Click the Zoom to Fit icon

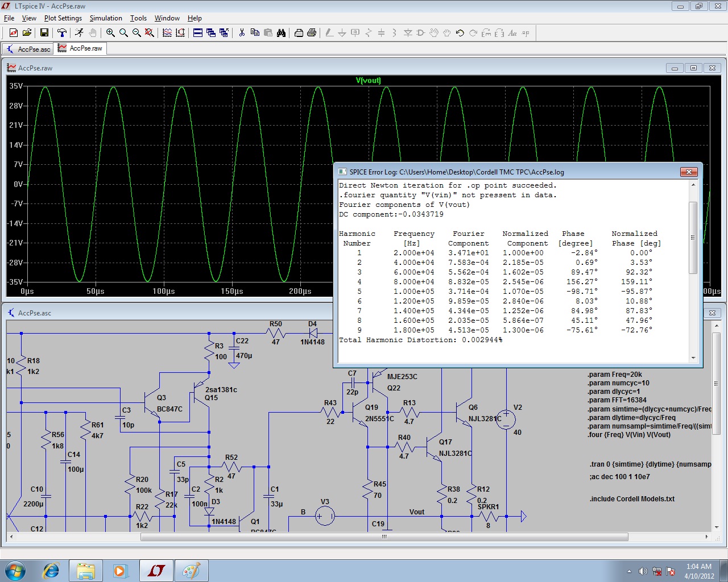point(150,33)
